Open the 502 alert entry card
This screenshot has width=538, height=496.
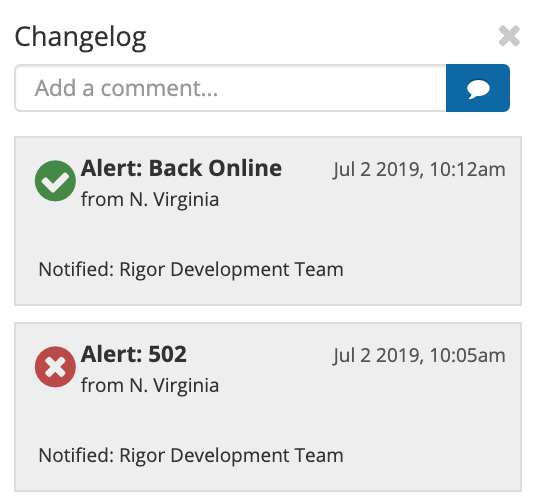pos(268,407)
